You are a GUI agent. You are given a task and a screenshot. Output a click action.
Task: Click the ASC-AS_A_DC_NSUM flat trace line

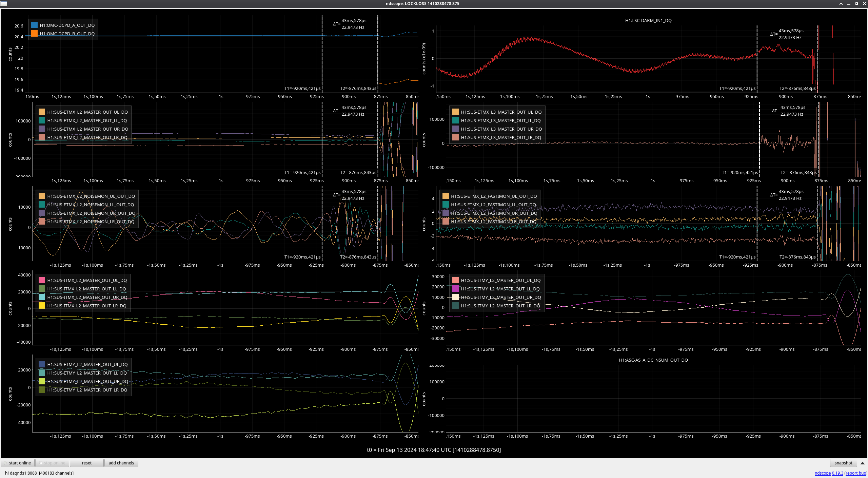pyautogui.click(x=653, y=388)
